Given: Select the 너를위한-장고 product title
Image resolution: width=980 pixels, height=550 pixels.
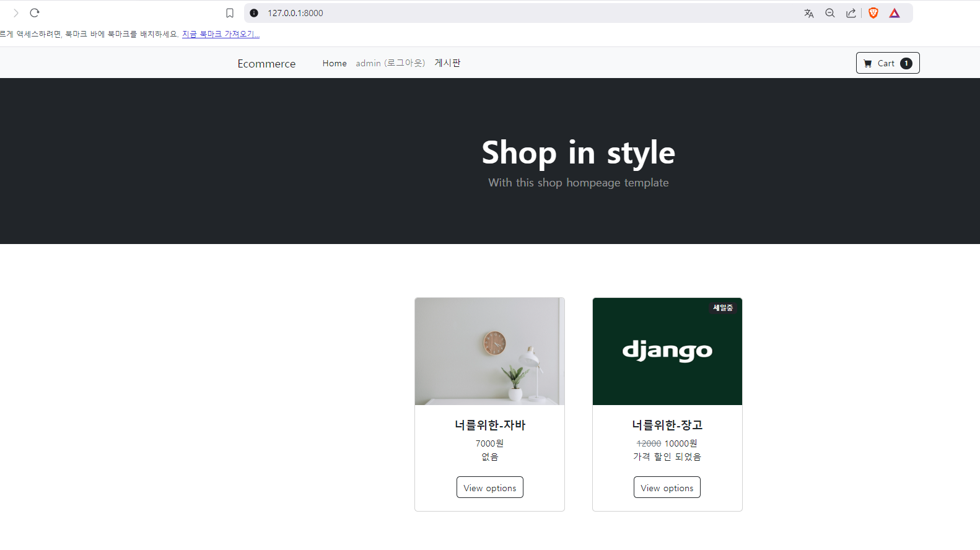Looking at the screenshot, I should coord(667,425).
